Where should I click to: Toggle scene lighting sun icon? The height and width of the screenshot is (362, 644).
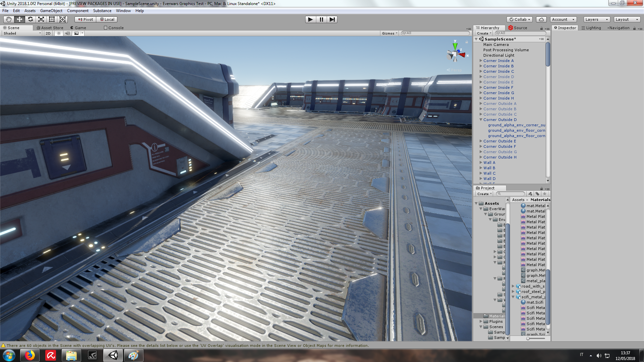click(59, 33)
